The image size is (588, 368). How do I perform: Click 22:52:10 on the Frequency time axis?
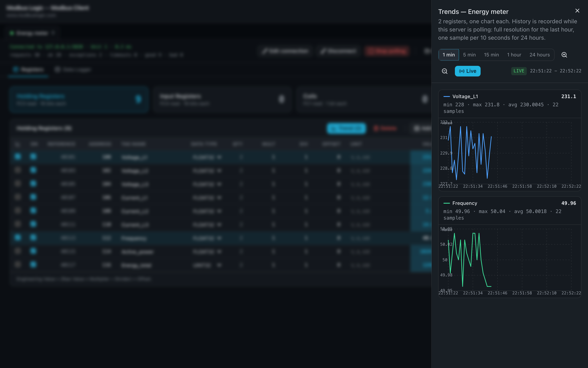pos(546,293)
